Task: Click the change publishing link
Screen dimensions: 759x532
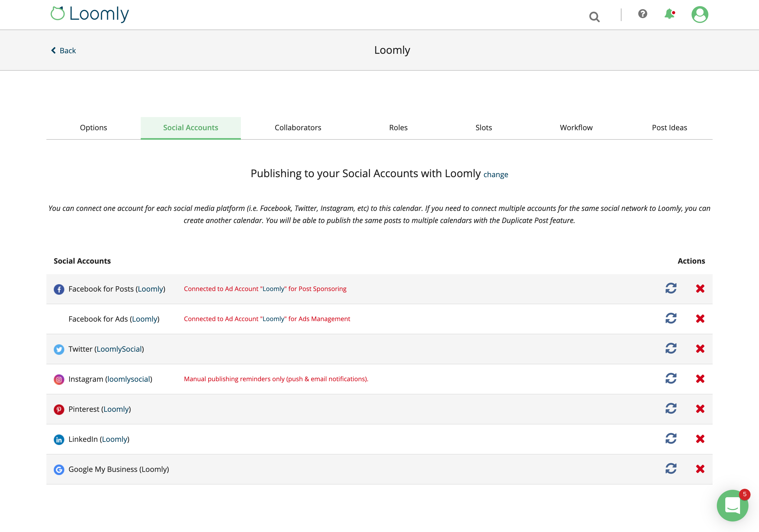Action: tap(495, 175)
